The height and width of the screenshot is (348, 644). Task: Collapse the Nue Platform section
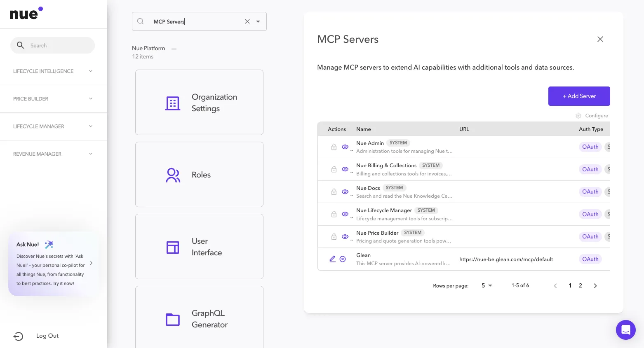click(x=174, y=49)
